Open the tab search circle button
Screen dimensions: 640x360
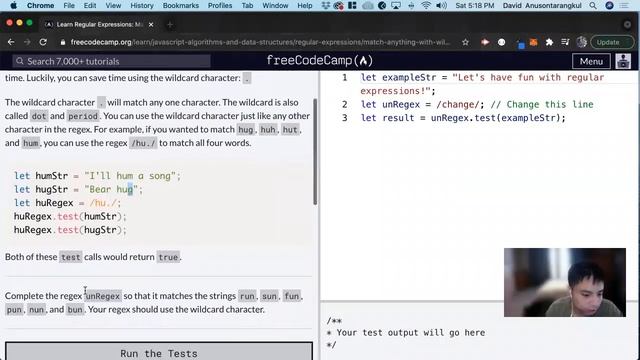click(x=627, y=24)
